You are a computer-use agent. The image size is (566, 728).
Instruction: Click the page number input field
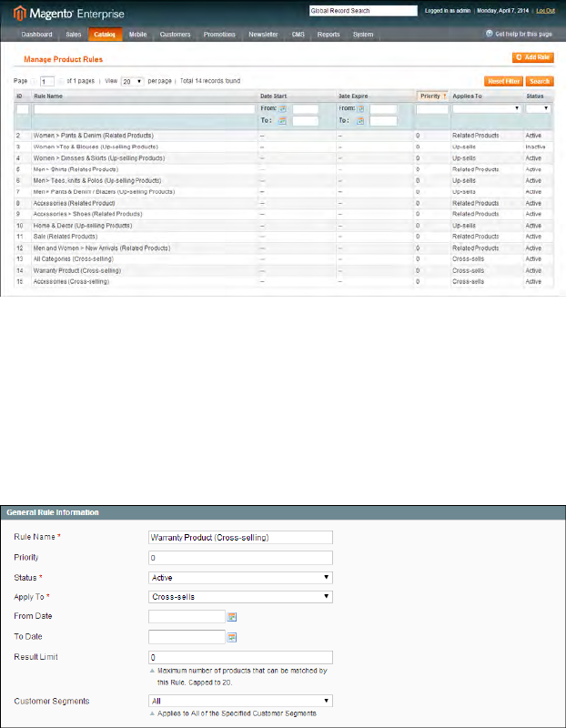coord(47,82)
